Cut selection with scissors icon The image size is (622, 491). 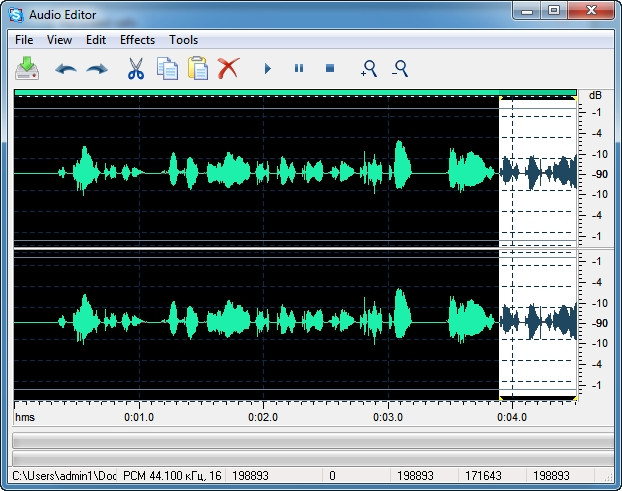pyautogui.click(x=136, y=69)
